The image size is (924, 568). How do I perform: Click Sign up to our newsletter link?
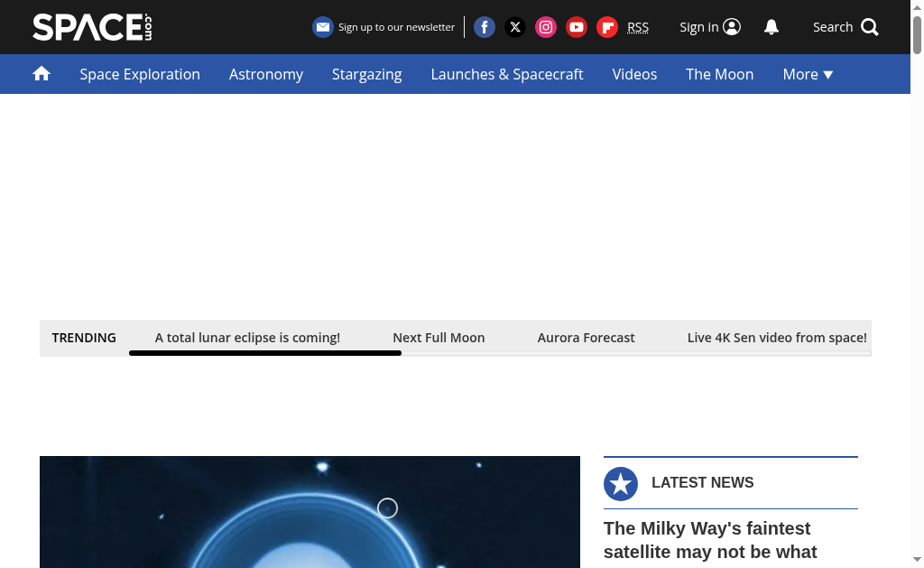[x=397, y=27]
